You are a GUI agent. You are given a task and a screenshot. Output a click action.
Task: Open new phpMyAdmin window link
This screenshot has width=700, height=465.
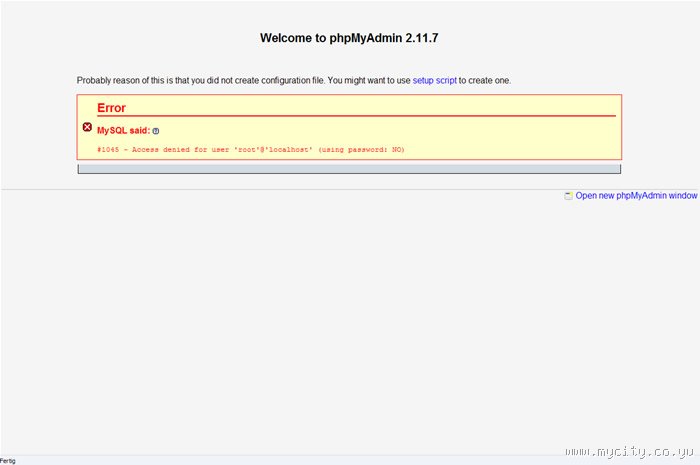point(636,195)
